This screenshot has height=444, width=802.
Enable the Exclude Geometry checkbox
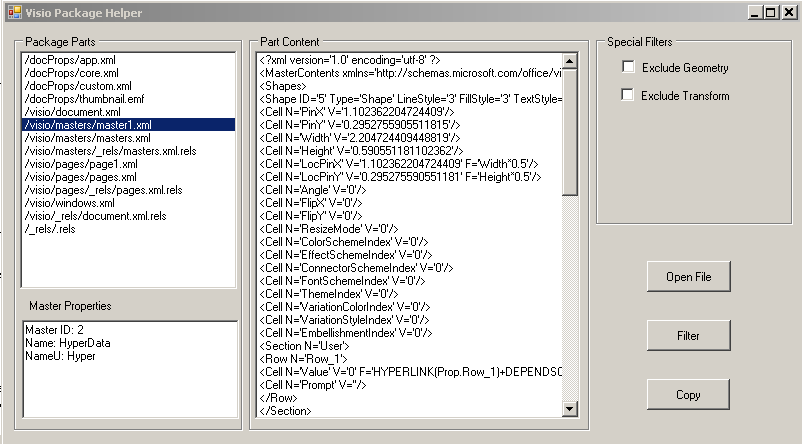coord(628,66)
